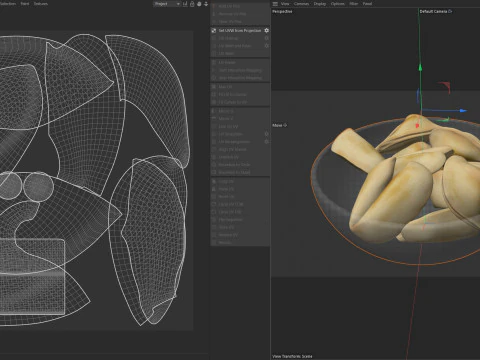Screen dimensions: 480x360
Task: Expand the Project dropdown
Action: [x=167, y=4]
